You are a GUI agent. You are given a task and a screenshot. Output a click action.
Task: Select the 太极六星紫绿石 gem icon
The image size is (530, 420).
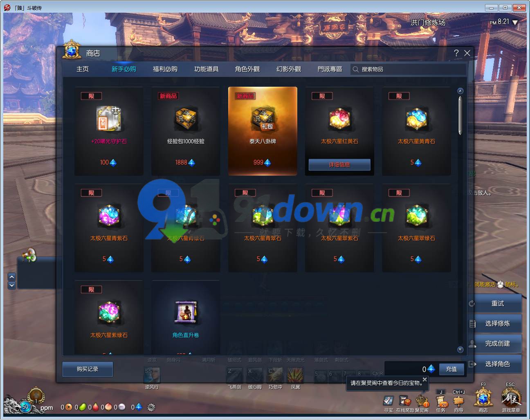[x=109, y=312]
